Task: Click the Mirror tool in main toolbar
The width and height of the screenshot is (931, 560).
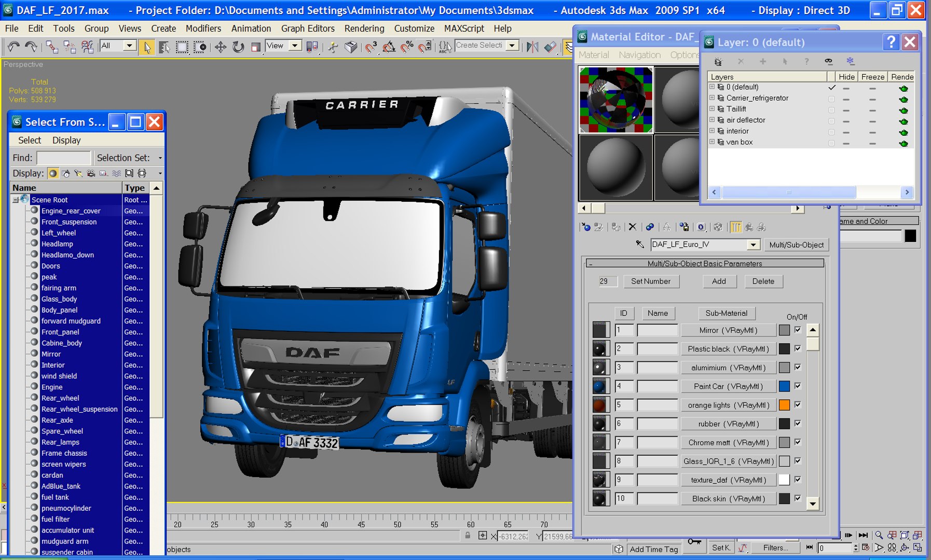Action: (x=532, y=47)
